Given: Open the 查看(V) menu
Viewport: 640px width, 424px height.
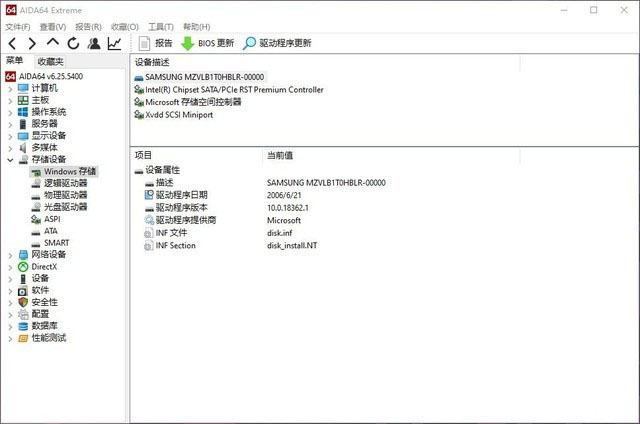Looking at the screenshot, I should [x=53, y=27].
